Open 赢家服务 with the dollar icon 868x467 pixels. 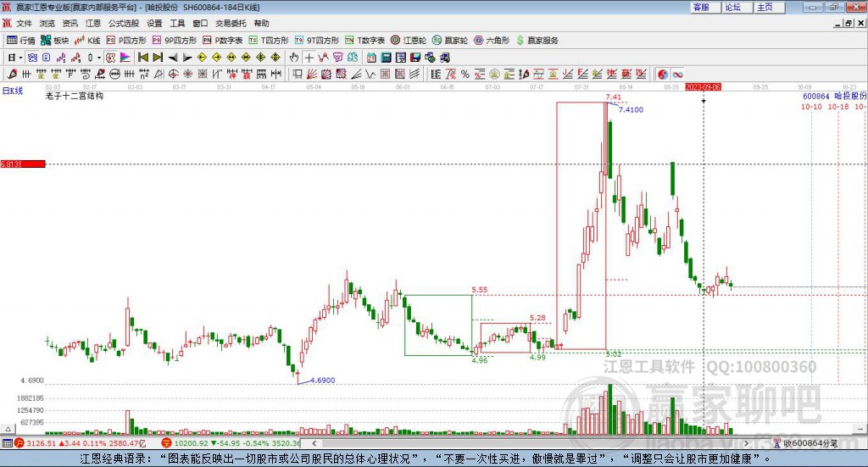537,41
